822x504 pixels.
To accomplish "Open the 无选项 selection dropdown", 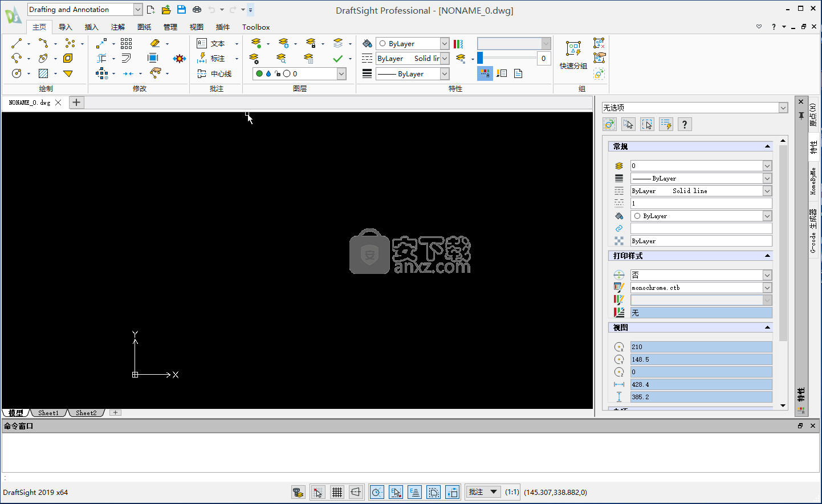I will pos(783,108).
